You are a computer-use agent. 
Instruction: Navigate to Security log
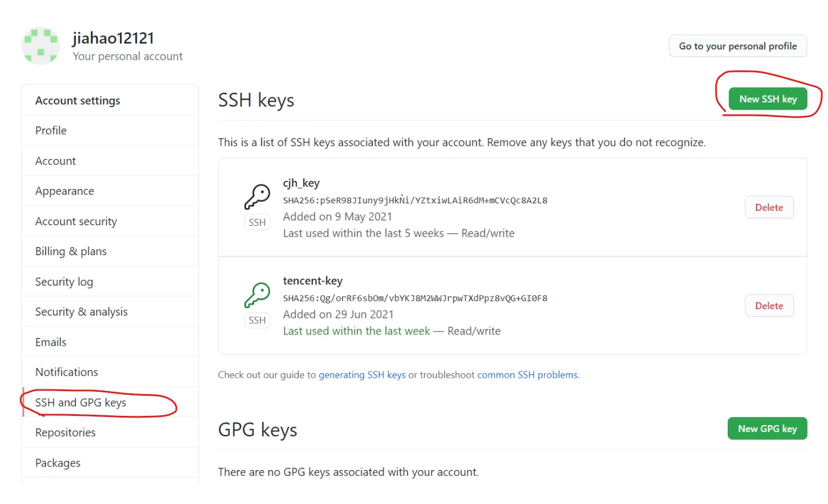pos(64,282)
